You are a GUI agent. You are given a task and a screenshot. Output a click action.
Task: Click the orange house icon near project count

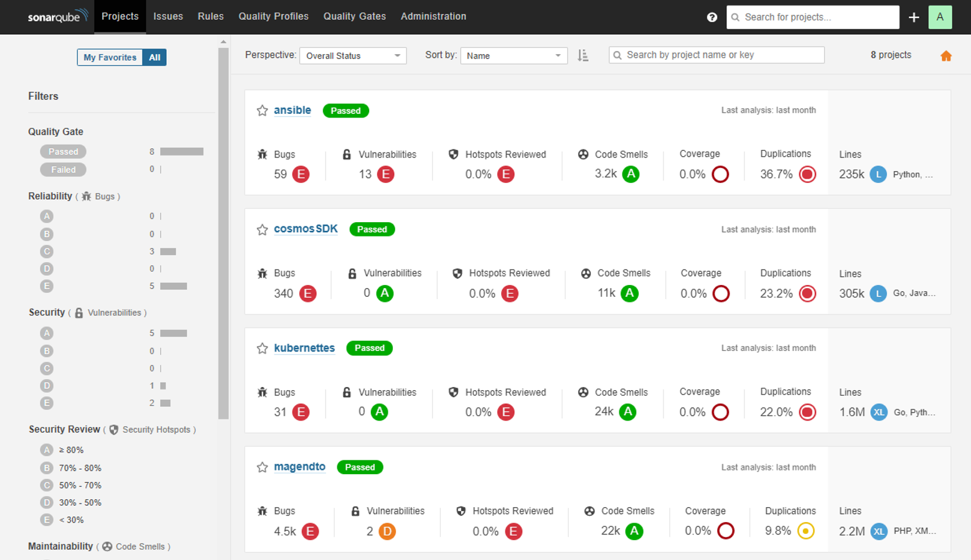[946, 55]
